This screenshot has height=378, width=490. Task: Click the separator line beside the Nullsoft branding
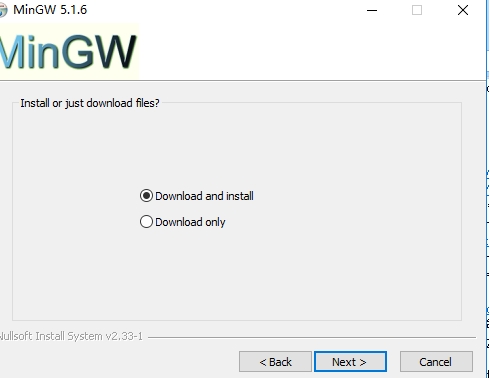(x=312, y=337)
